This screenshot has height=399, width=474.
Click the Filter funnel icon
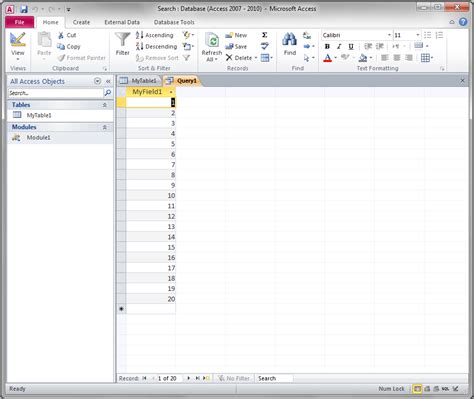click(122, 40)
